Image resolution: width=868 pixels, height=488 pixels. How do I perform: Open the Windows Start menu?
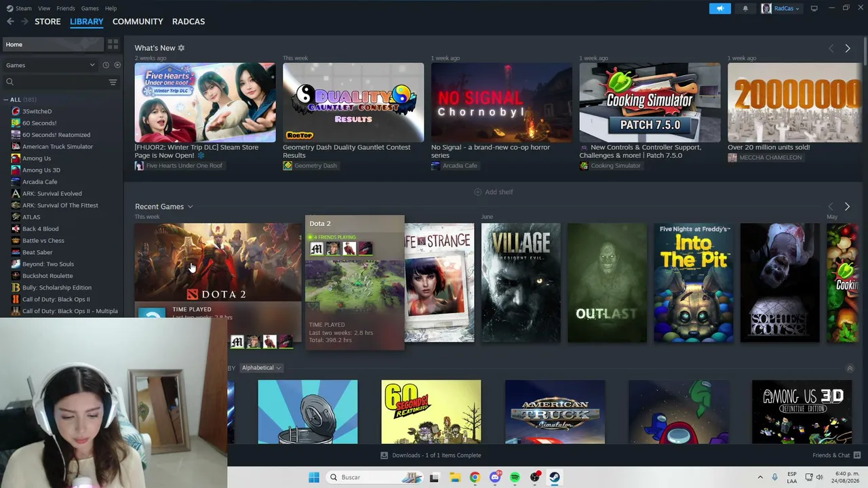314,477
